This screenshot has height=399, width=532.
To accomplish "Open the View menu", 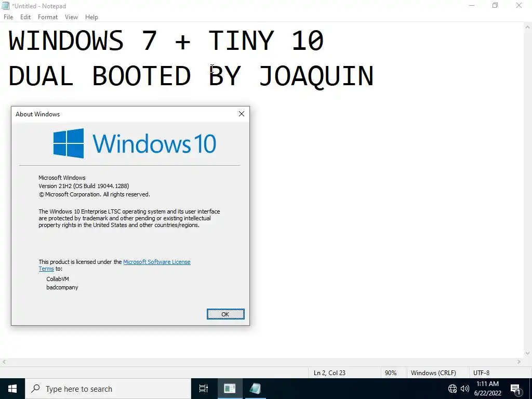I will (x=71, y=17).
